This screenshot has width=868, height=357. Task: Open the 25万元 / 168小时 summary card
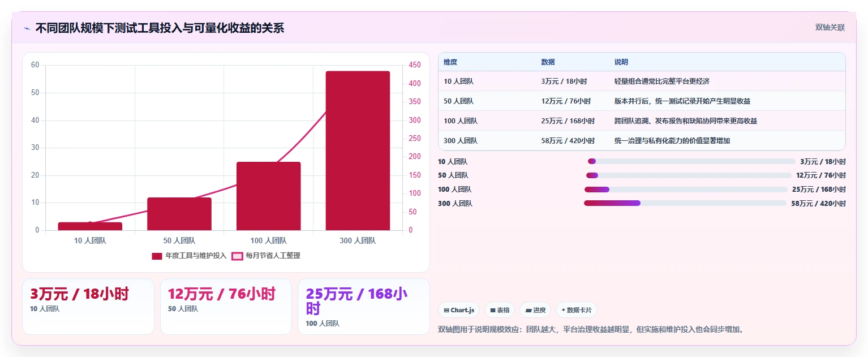coord(364,307)
